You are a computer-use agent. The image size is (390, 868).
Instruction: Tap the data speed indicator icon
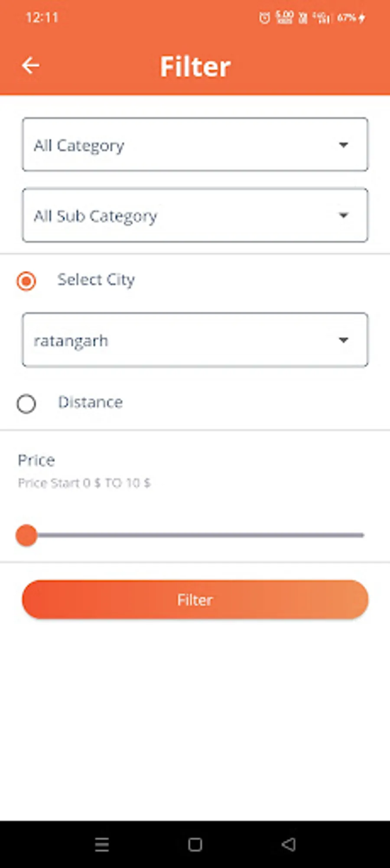click(x=284, y=18)
